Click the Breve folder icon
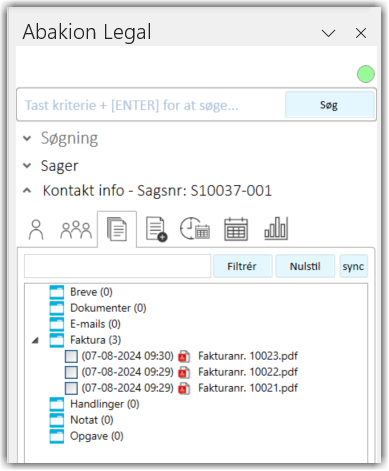 [57, 292]
